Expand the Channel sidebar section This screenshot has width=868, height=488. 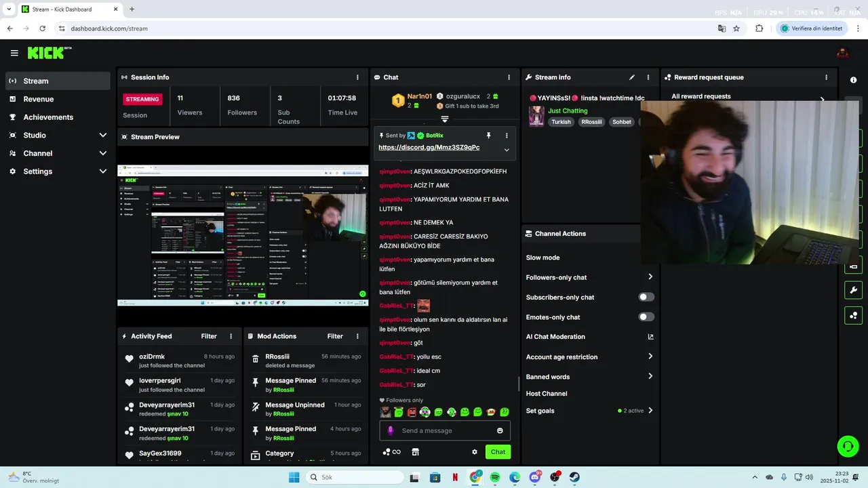tap(102, 153)
